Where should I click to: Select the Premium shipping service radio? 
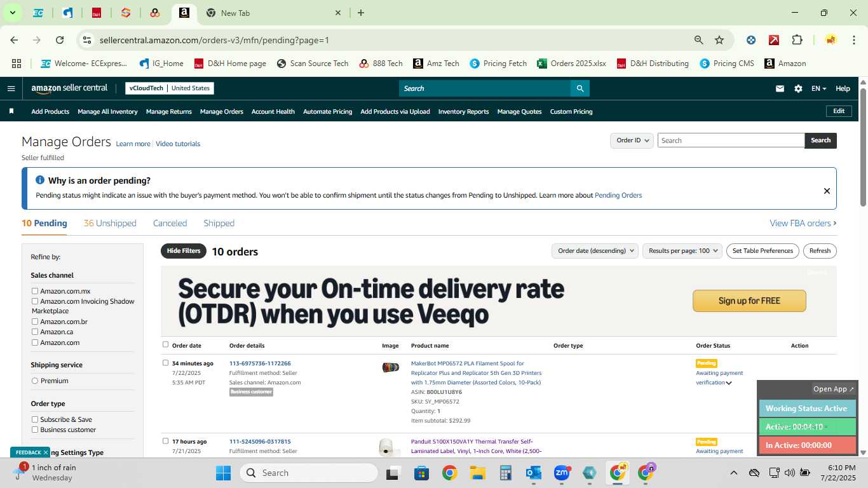point(35,381)
